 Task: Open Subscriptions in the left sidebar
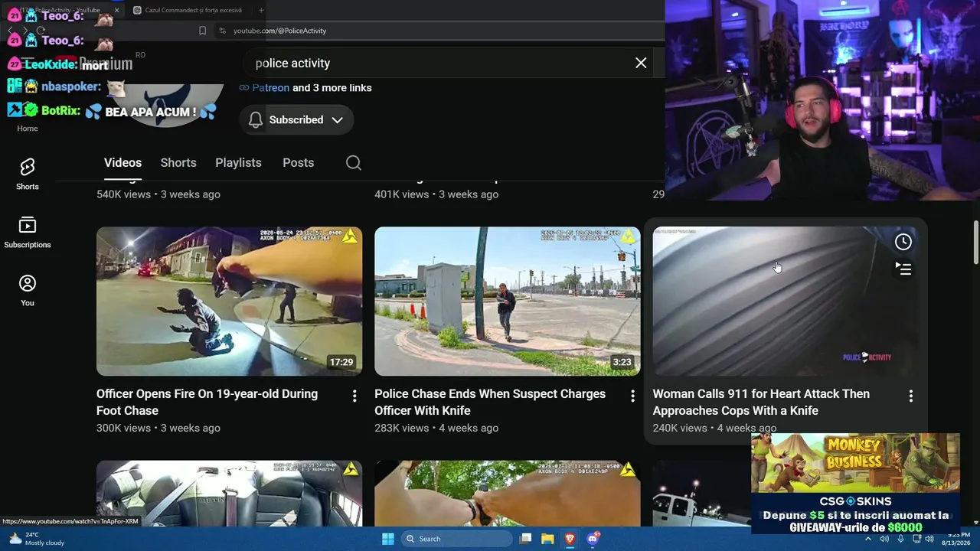pyautogui.click(x=28, y=232)
